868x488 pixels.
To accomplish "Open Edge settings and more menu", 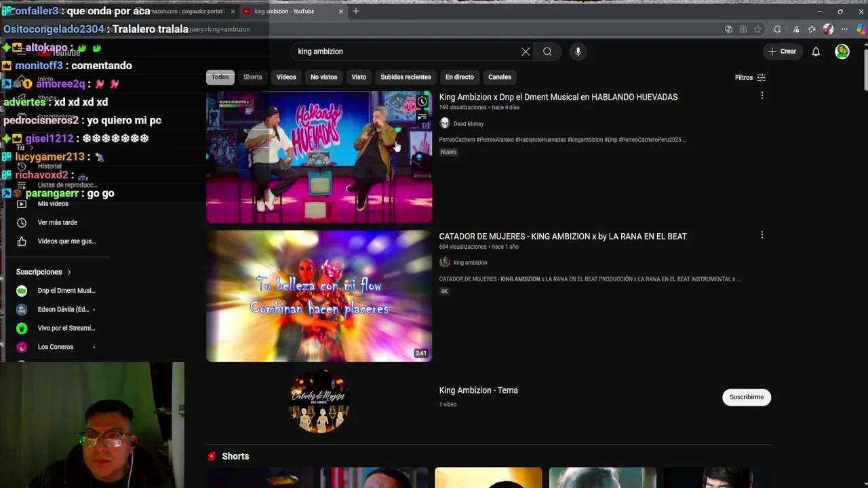I will click(844, 29).
